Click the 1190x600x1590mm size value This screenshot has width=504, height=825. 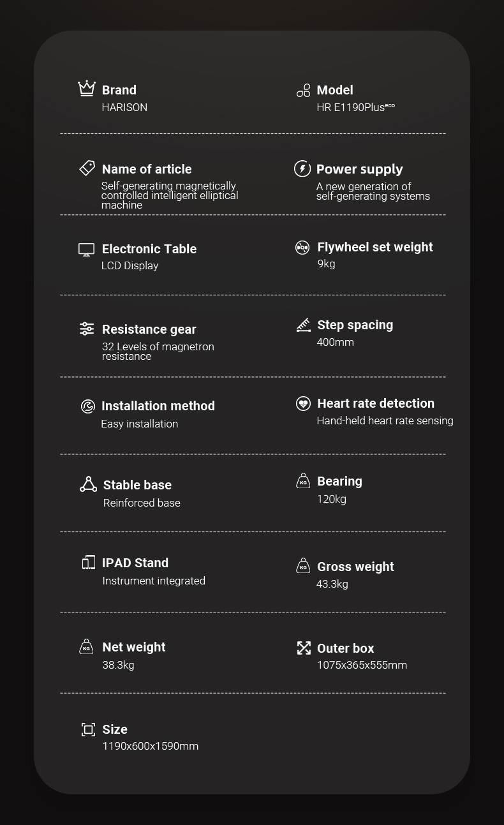pyautogui.click(x=151, y=746)
